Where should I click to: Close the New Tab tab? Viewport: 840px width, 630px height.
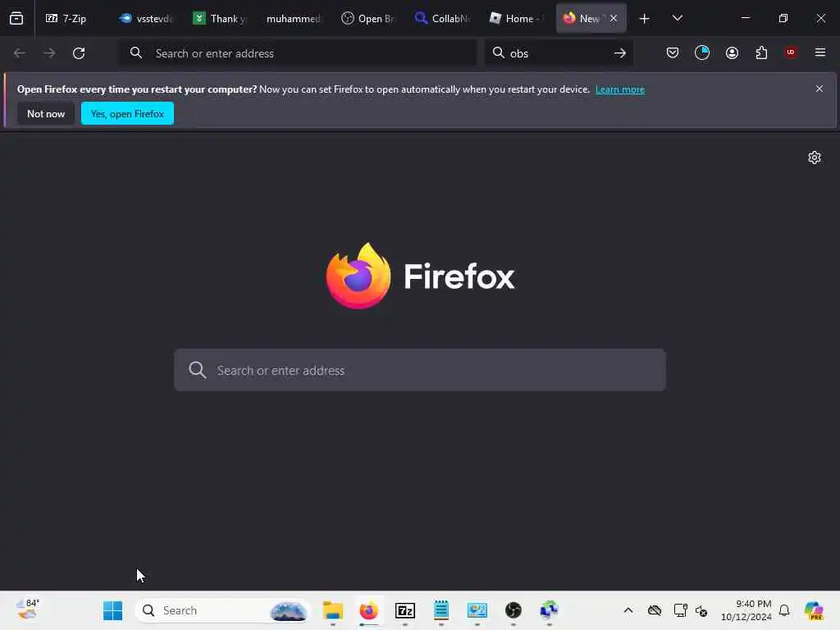click(614, 18)
